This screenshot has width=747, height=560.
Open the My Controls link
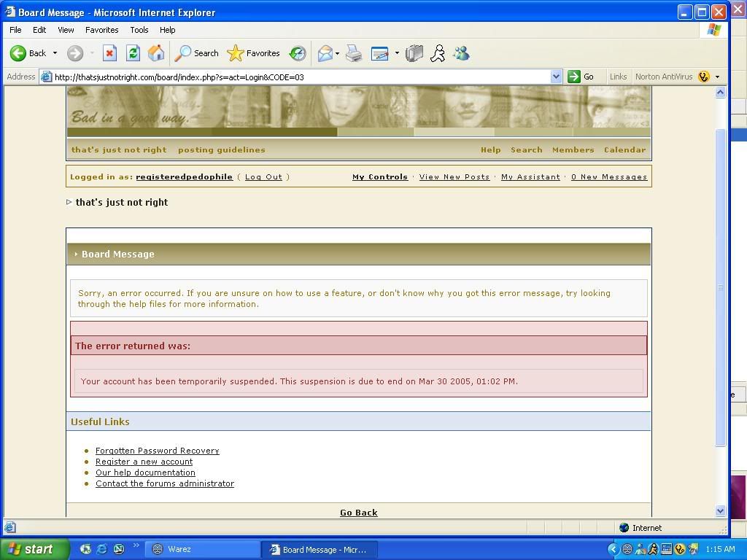(x=380, y=176)
